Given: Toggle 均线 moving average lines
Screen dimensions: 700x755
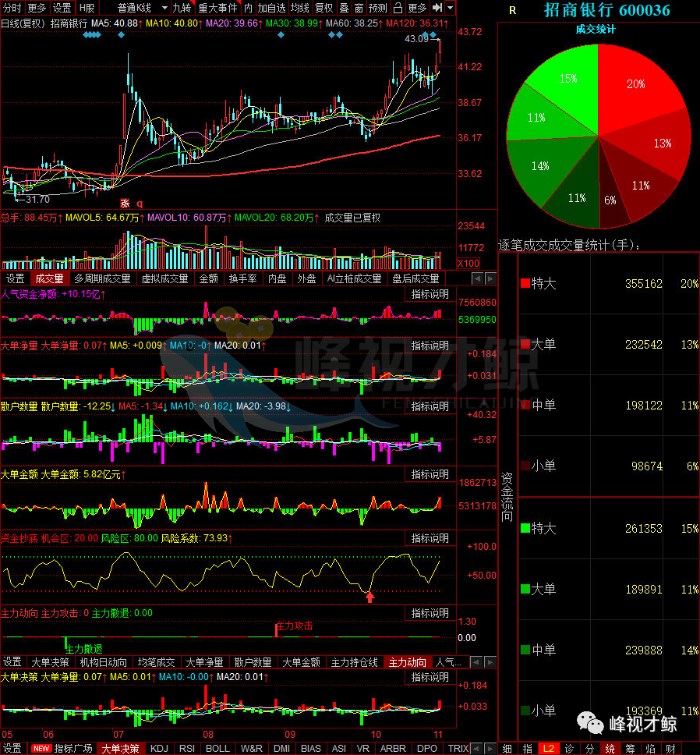Looking at the screenshot, I should point(300,8).
